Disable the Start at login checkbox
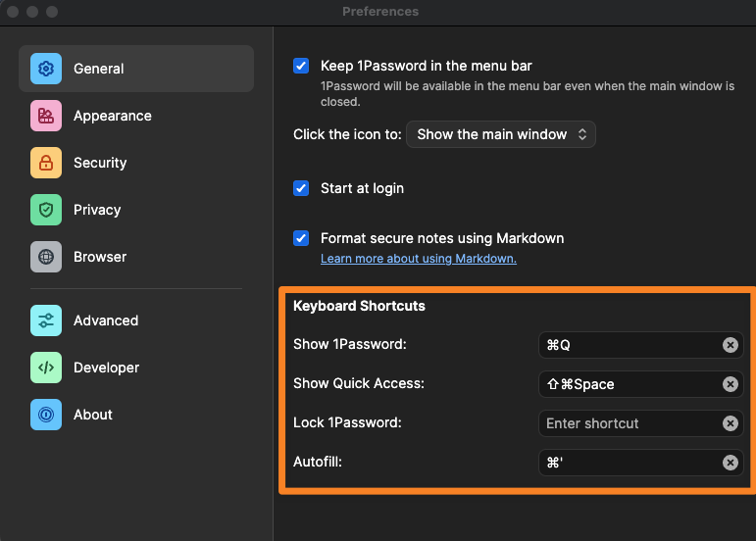This screenshot has height=541, width=756. 302,188
